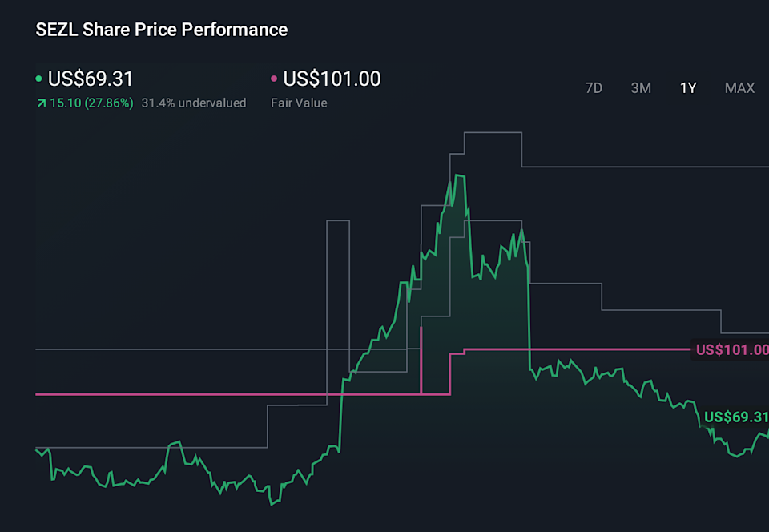Screen dimensions: 769x532
Task: Switch to the 7D time range
Action: coord(594,88)
